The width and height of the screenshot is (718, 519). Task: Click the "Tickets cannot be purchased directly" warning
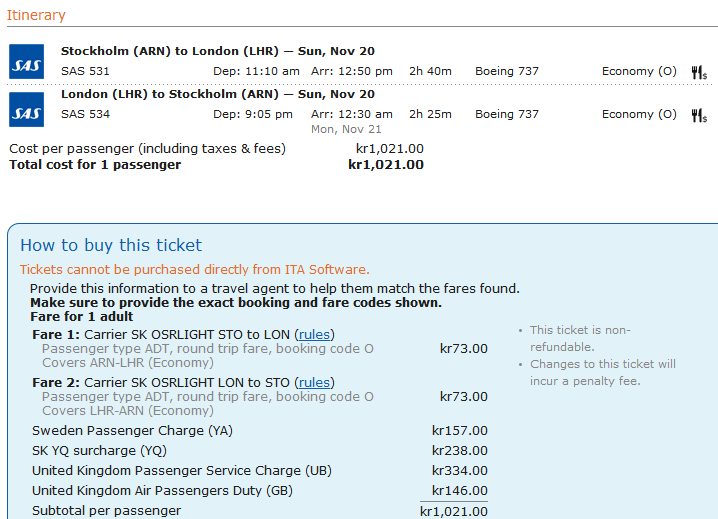(x=194, y=269)
